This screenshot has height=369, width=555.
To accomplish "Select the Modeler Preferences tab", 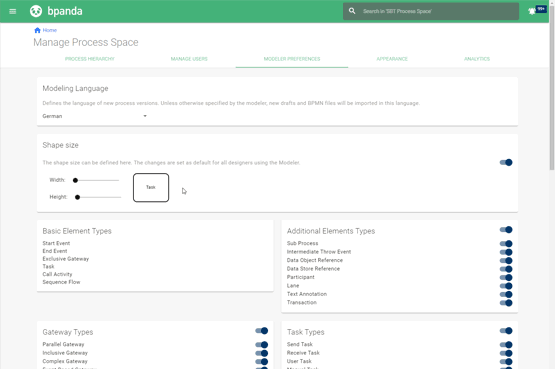I will (x=292, y=59).
